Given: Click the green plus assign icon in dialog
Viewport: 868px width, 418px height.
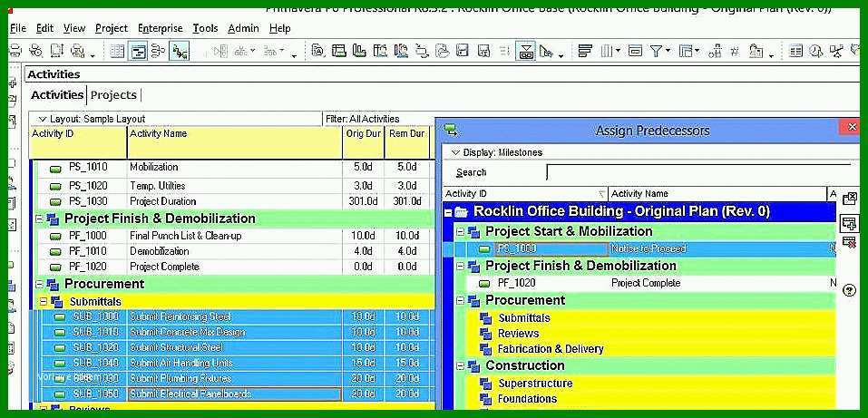Looking at the screenshot, I should (x=849, y=223).
